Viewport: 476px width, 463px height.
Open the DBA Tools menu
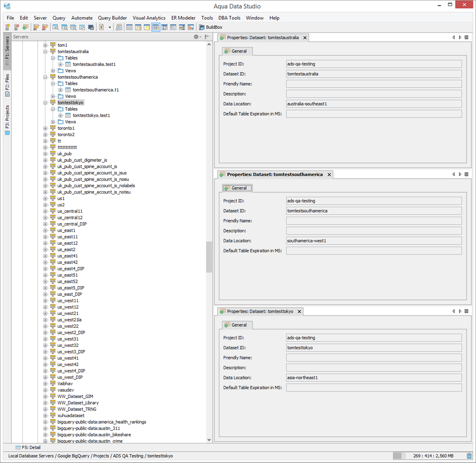[x=229, y=18]
